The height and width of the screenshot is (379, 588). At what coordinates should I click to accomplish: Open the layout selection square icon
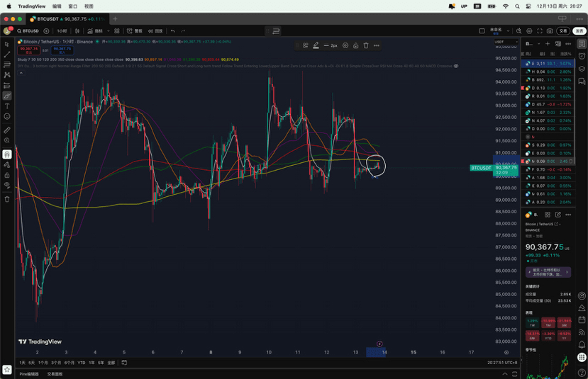coord(482,31)
